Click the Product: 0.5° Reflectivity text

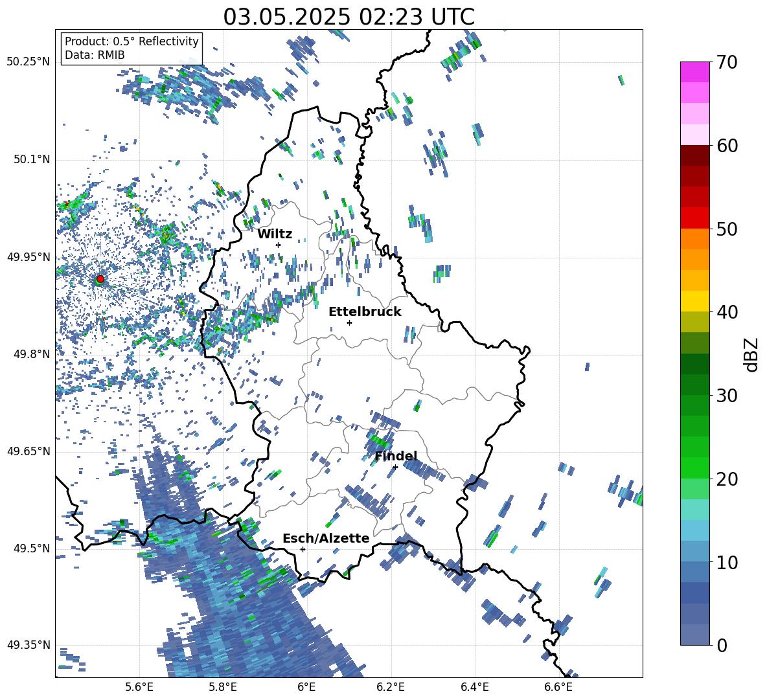[132, 41]
